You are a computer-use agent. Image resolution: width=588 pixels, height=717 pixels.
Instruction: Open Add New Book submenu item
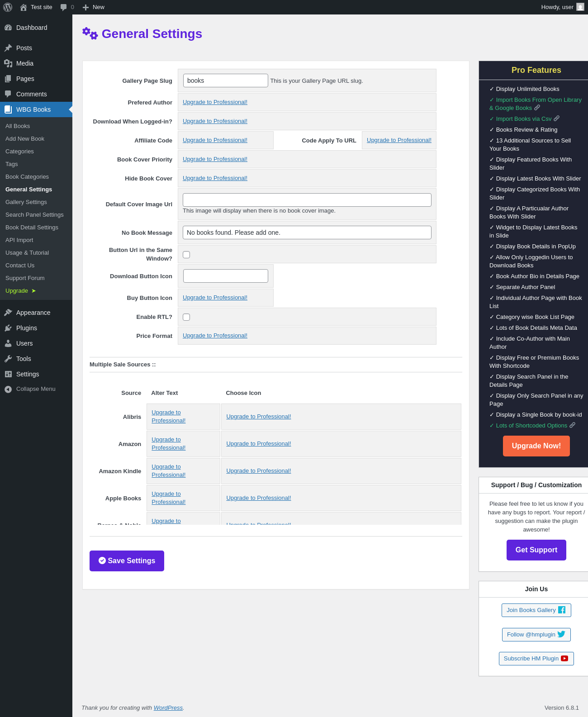[25, 139]
